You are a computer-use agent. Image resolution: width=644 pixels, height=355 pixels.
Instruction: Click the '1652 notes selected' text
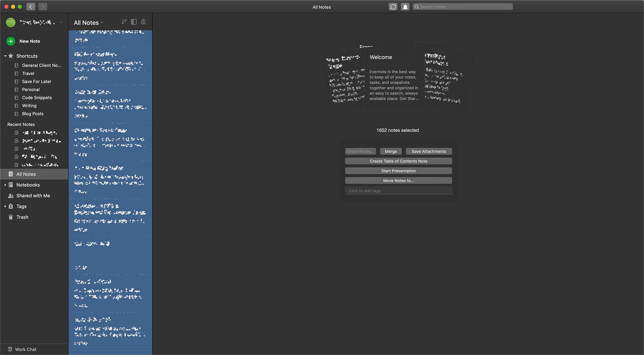pos(397,130)
